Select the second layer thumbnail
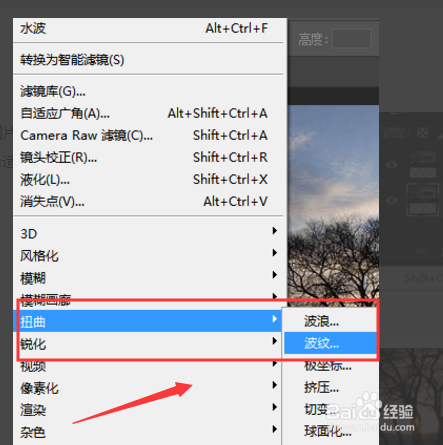Viewport: 443px width, 445px height. click(423, 199)
